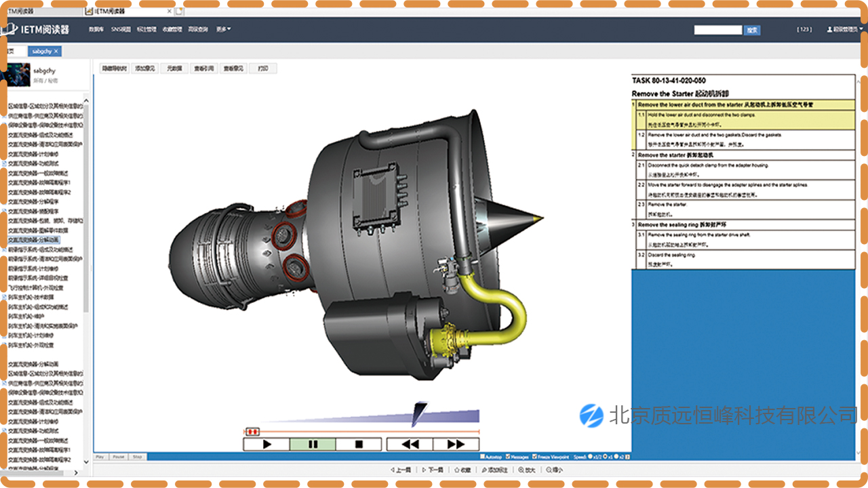Pause the animation using the green pause button
Viewport: 868px width, 488px height.
[313, 445]
